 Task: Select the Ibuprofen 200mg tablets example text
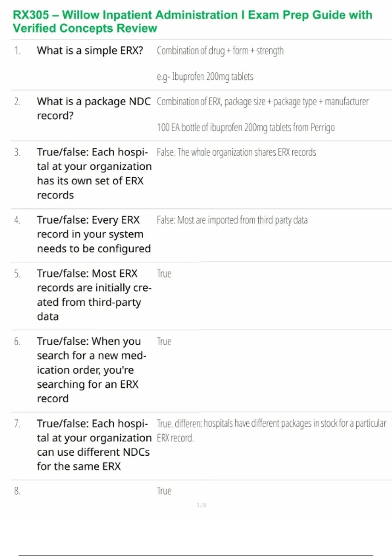click(205, 77)
